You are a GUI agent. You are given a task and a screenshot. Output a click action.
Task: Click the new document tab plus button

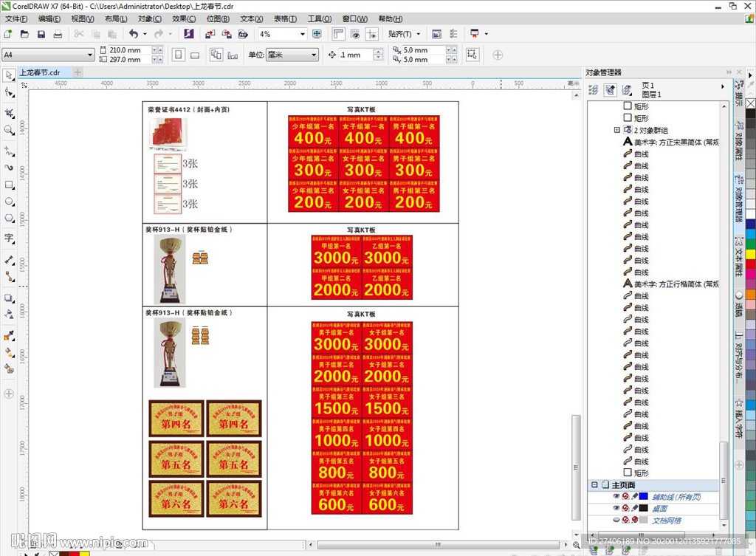pos(77,72)
